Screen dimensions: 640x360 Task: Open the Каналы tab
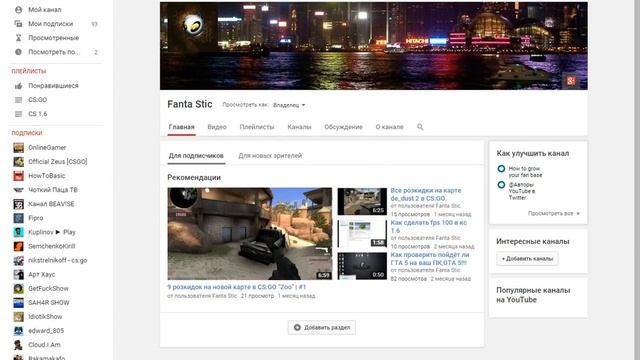[x=299, y=127]
